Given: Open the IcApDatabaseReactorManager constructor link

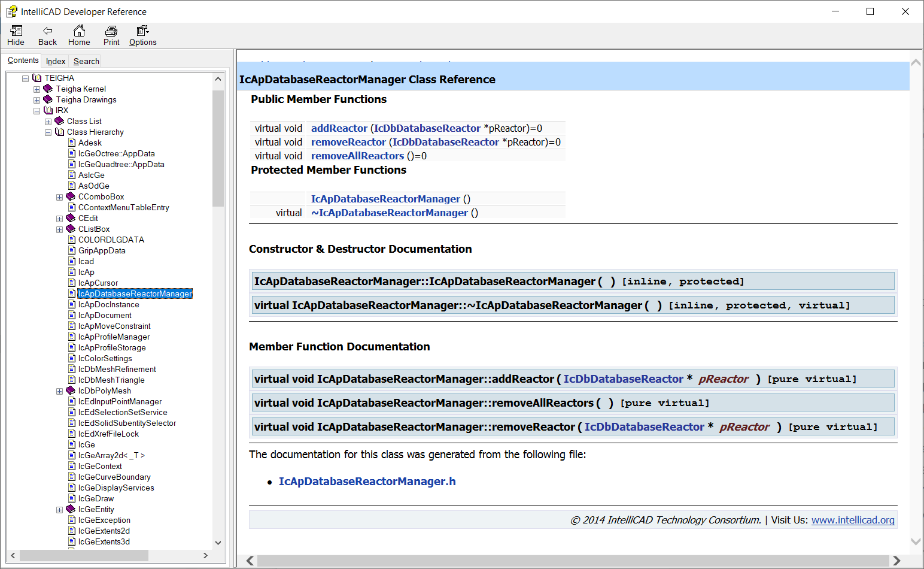Looking at the screenshot, I should coord(385,199).
